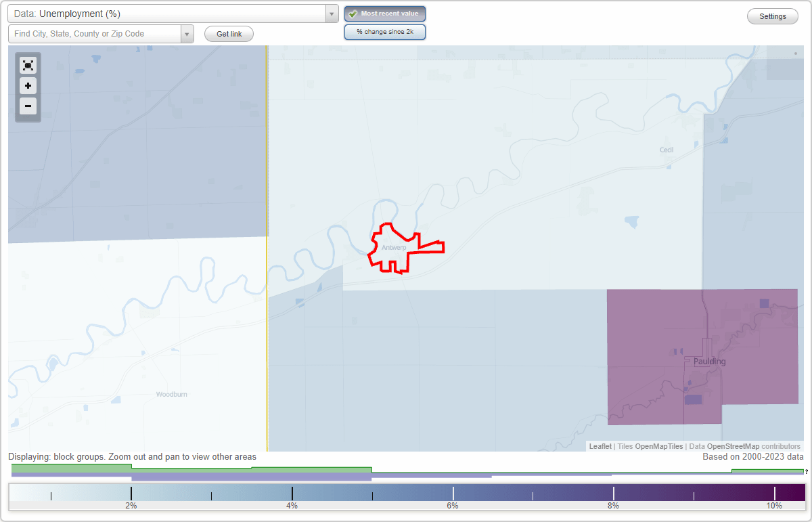
Task: Click the Cecil label on map
Action: [x=667, y=150]
